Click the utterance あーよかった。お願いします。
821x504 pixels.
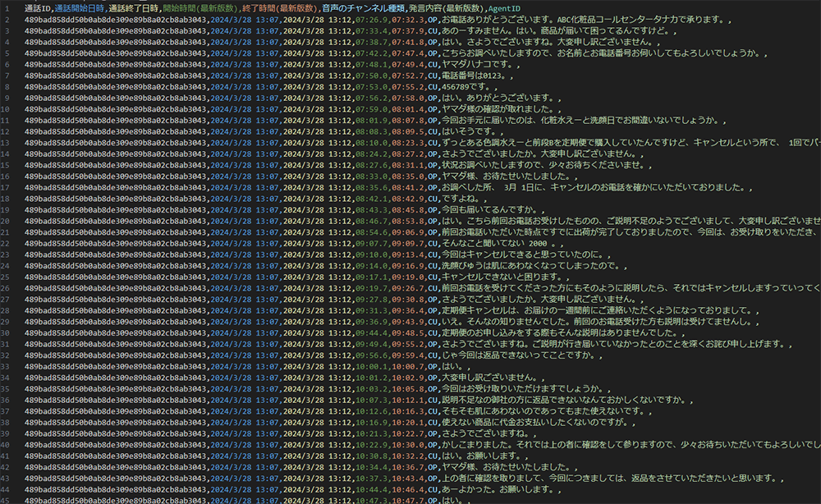point(498,490)
